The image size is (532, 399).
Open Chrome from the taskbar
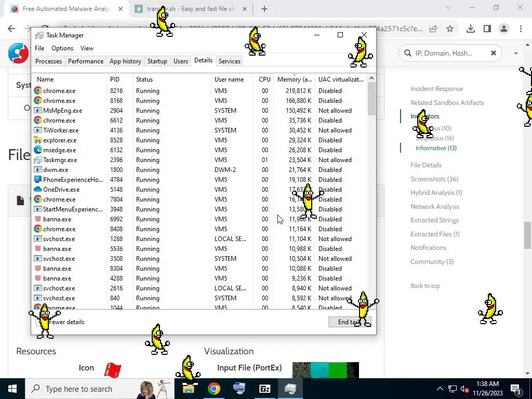214,389
